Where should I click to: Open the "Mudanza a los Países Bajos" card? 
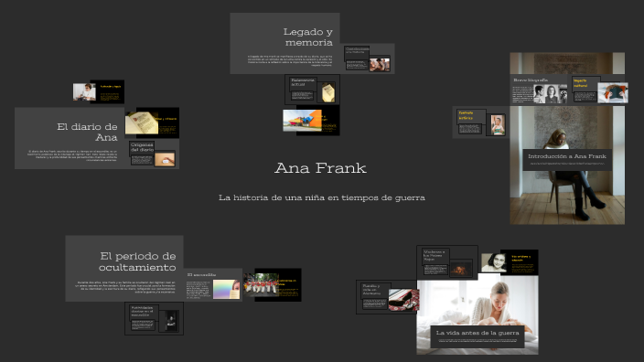tap(447, 262)
